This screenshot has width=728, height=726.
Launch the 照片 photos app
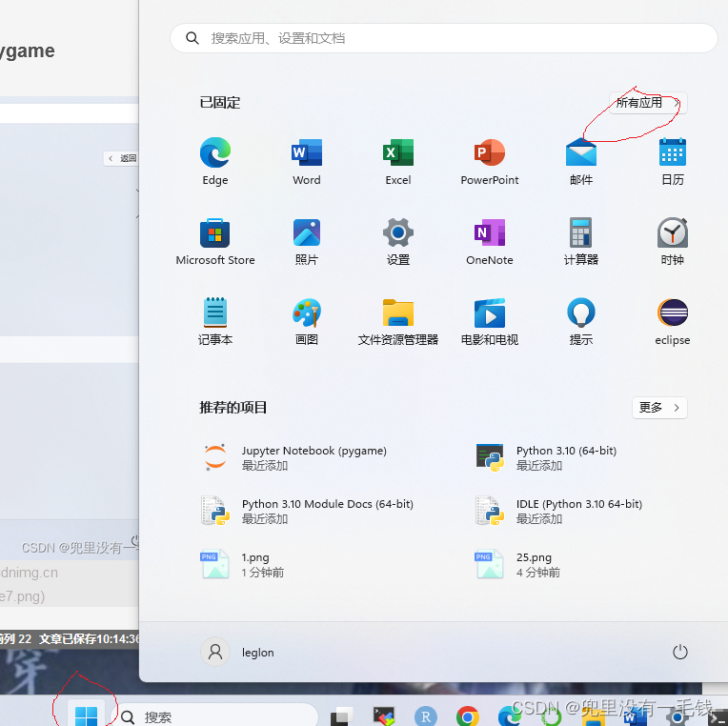point(307,241)
